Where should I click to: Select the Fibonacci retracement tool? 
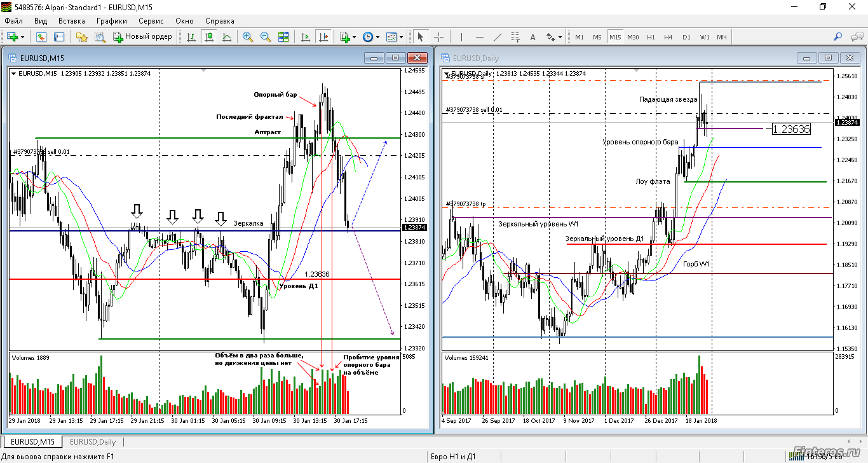(x=515, y=37)
